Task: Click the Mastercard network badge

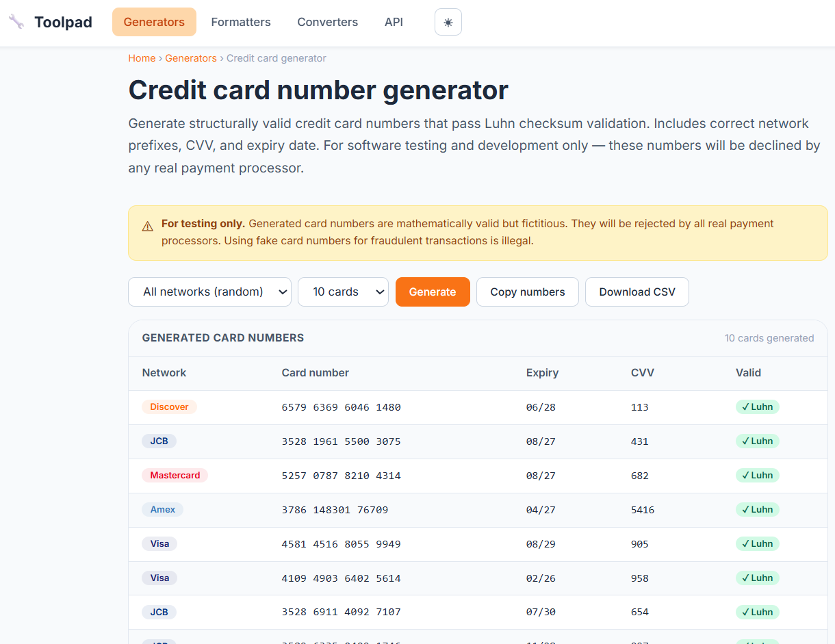Action: click(175, 476)
